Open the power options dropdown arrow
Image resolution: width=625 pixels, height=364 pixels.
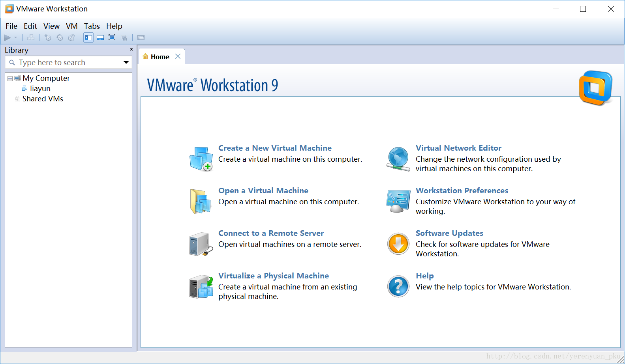click(16, 37)
